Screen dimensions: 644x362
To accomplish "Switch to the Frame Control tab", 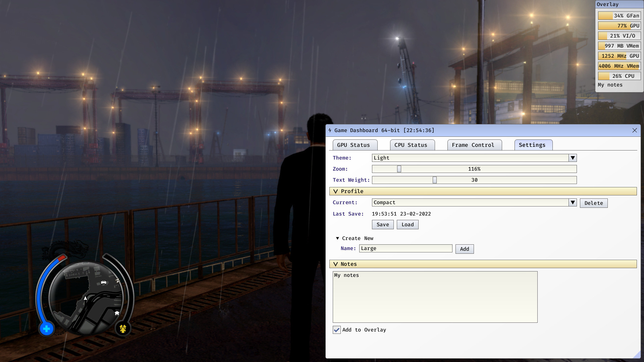I will click(474, 145).
